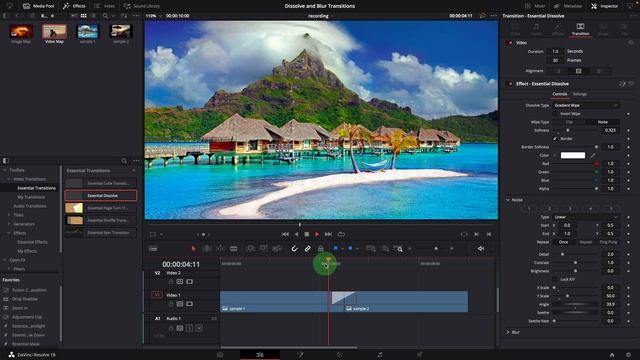640x360 pixels.
Task: Click the blue flag icon
Action: (336, 248)
